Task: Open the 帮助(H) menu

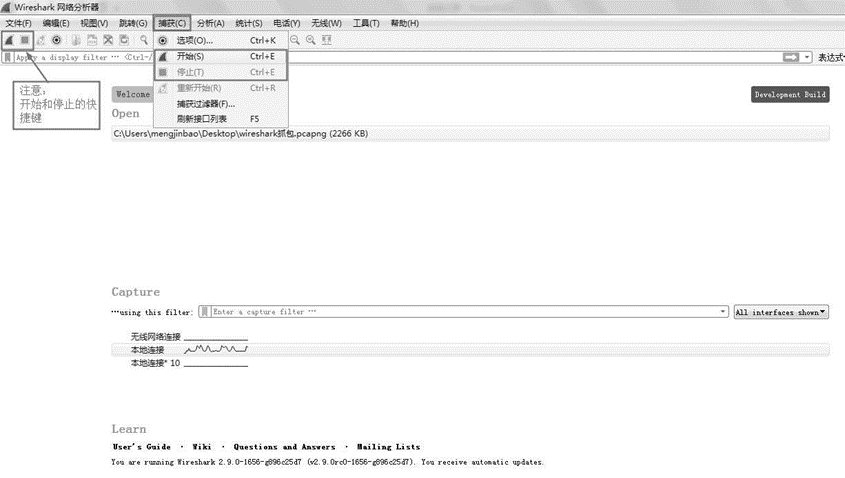Action: tap(405, 23)
